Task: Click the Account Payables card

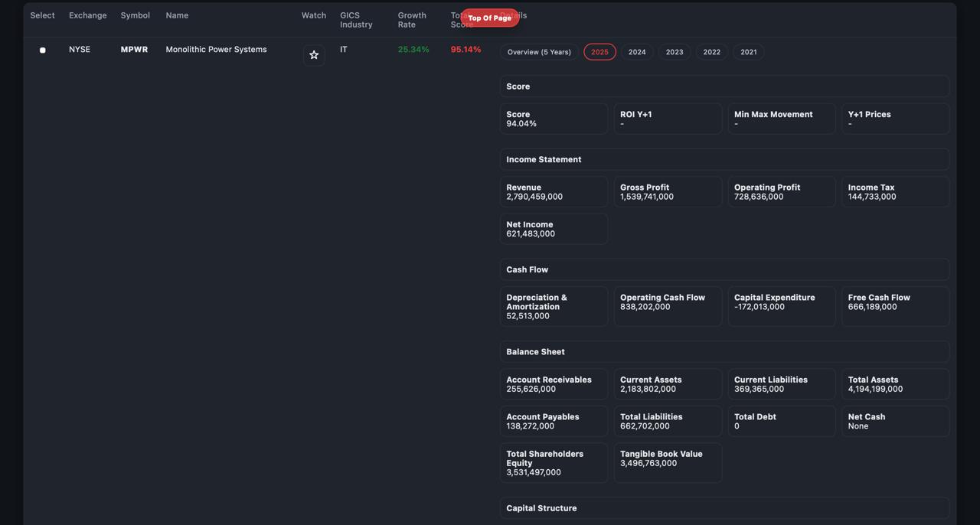Action: [x=554, y=421]
